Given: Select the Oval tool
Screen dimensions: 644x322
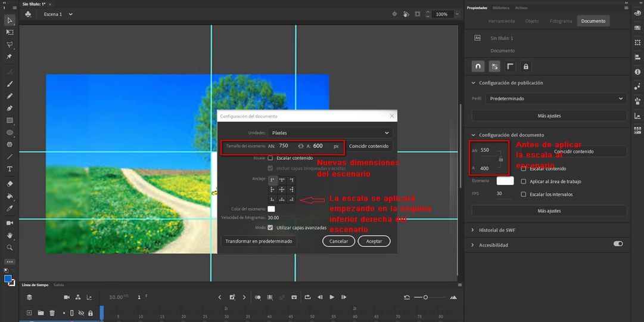Looking at the screenshot, I should [10, 132].
